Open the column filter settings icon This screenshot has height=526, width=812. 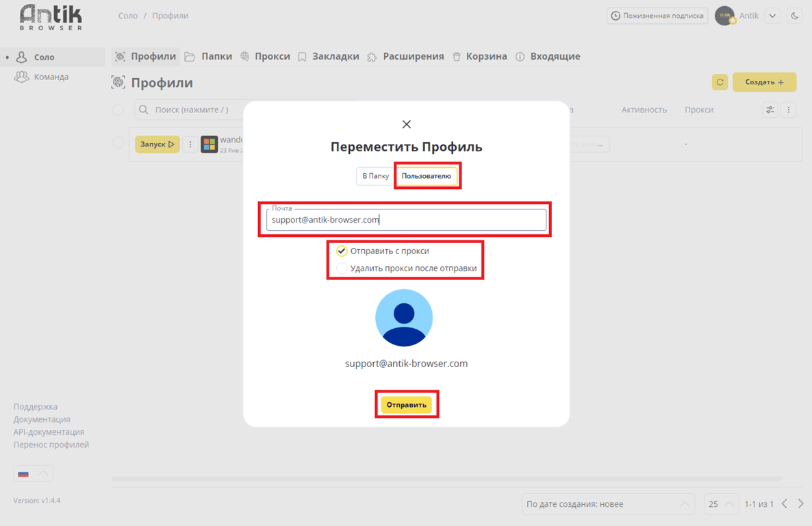click(x=770, y=110)
